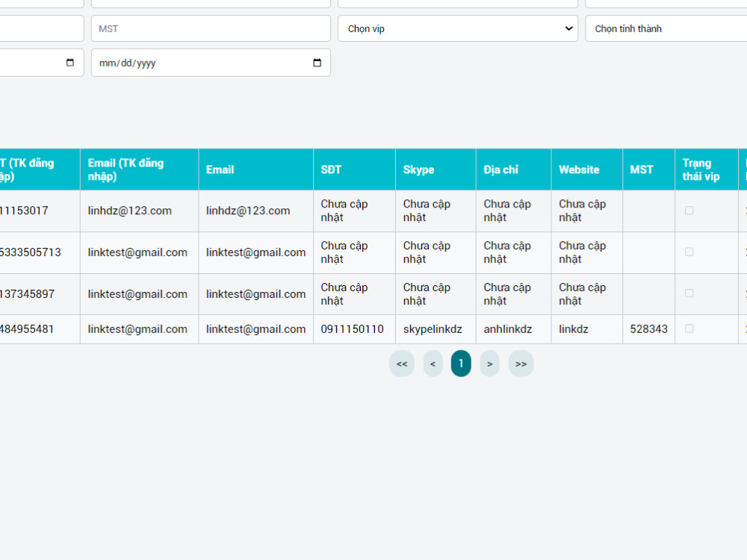
Task: Click the SĐT column header
Action: 354,169
